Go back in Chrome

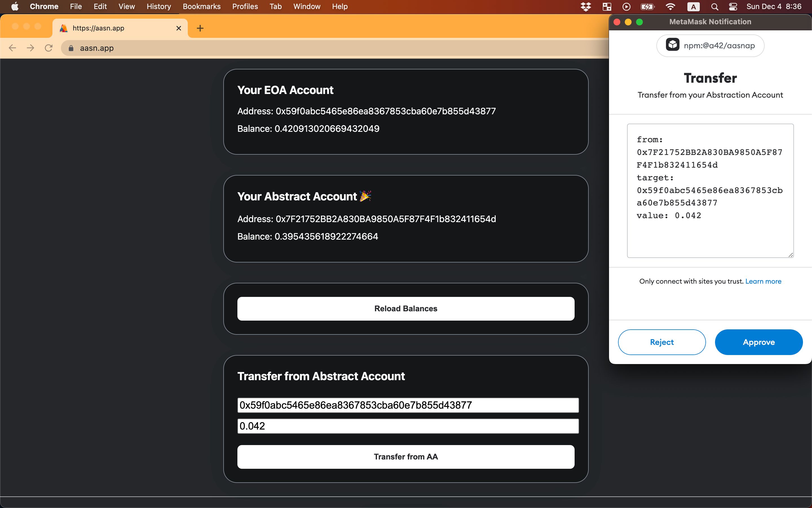pyautogui.click(x=12, y=48)
